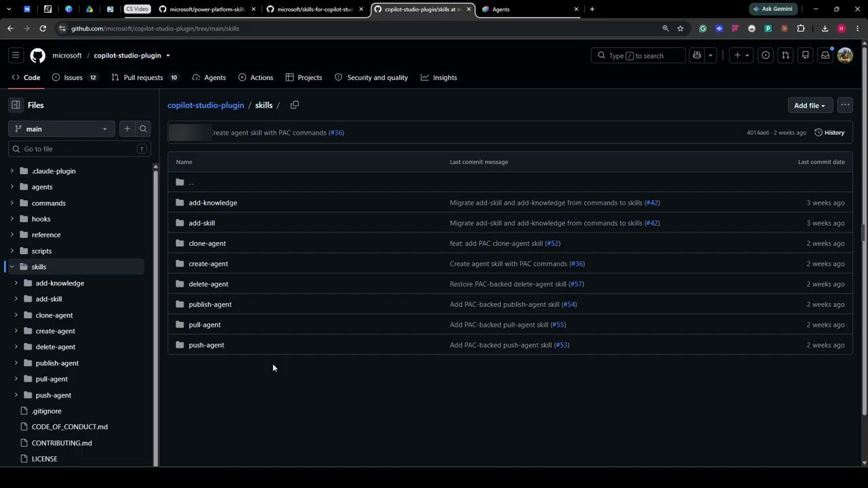Screen dimensions: 868x488
Task: Reload the browser page
Action: point(43,28)
